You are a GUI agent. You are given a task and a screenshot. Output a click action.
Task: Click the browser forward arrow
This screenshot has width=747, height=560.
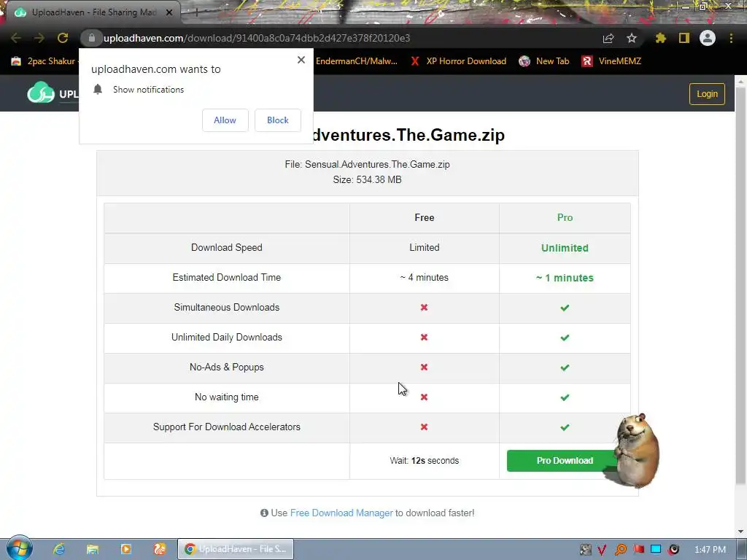click(x=39, y=38)
